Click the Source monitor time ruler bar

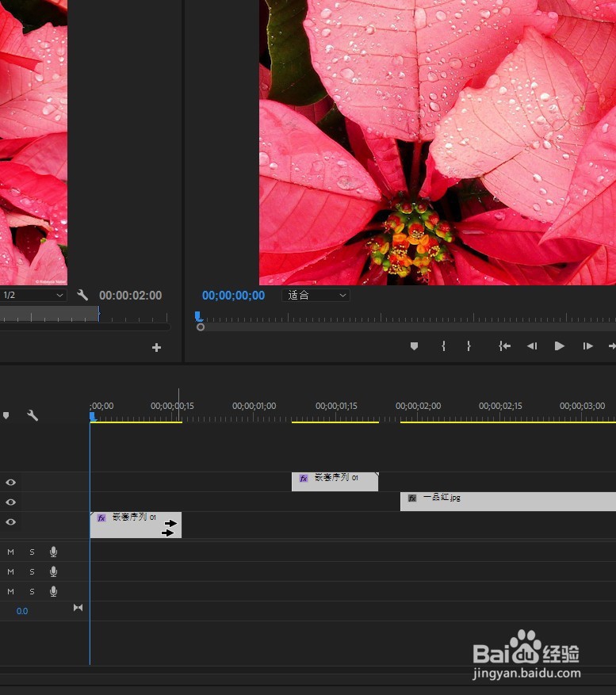(84, 315)
